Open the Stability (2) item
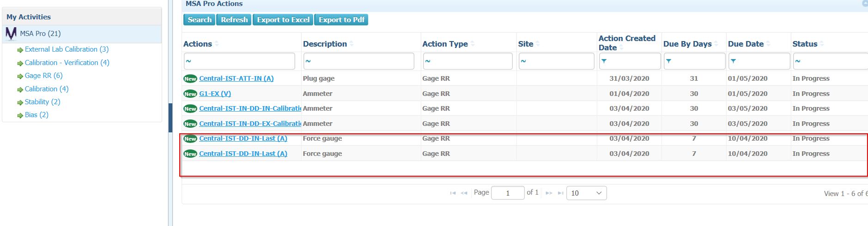 point(42,102)
